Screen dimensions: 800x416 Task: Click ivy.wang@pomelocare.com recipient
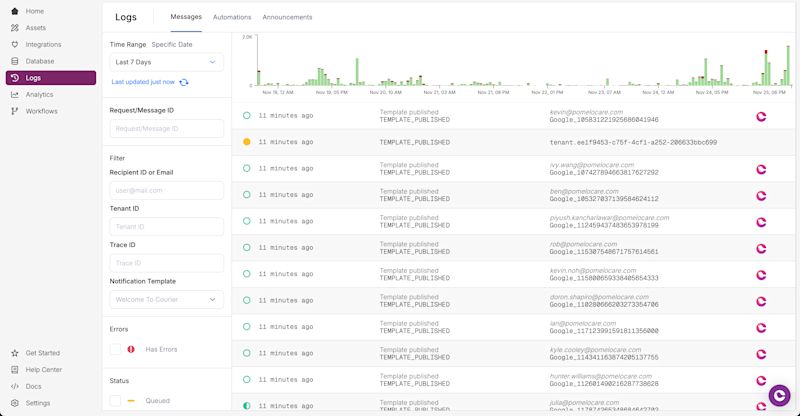pos(592,165)
